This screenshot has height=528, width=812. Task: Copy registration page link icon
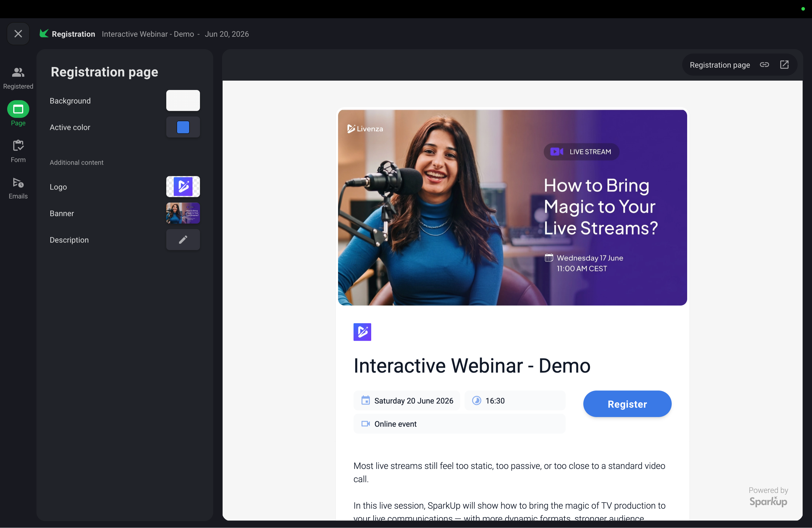point(764,65)
